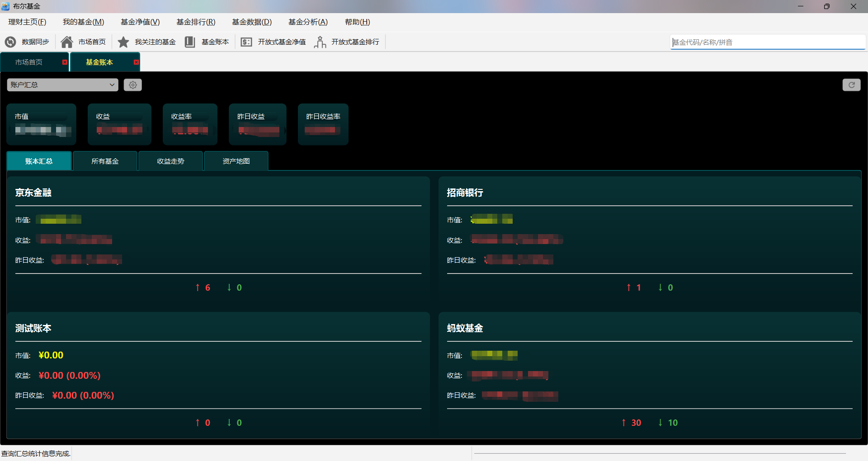Open the 基金账本 book icon
This screenshot has width=868, height=461.
tap(190, 42)
